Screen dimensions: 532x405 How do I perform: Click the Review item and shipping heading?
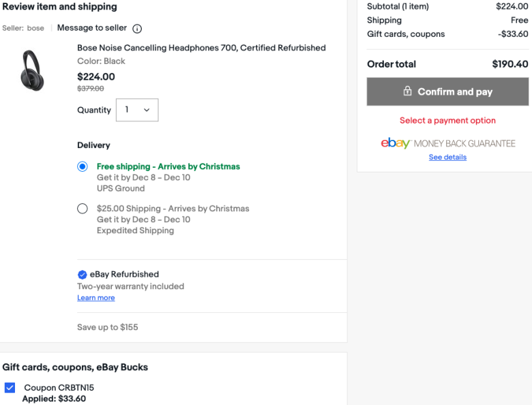60,7
